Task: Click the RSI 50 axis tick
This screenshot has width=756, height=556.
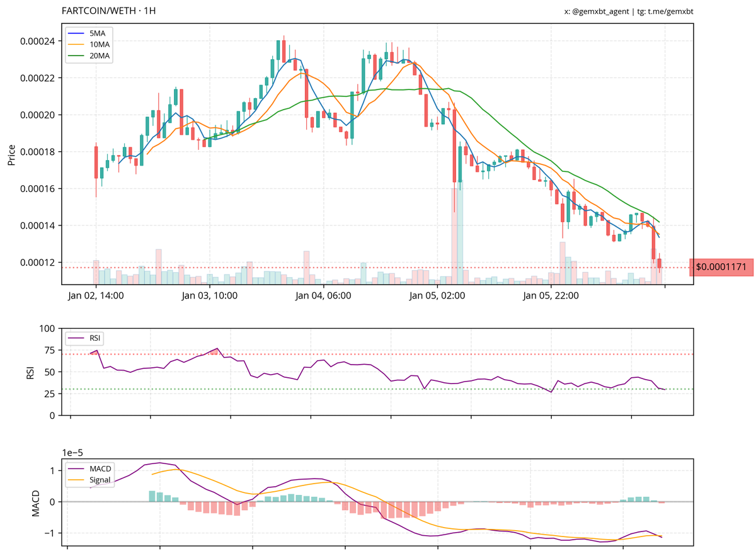Action: pyautogui.click(x=50, y=372)
